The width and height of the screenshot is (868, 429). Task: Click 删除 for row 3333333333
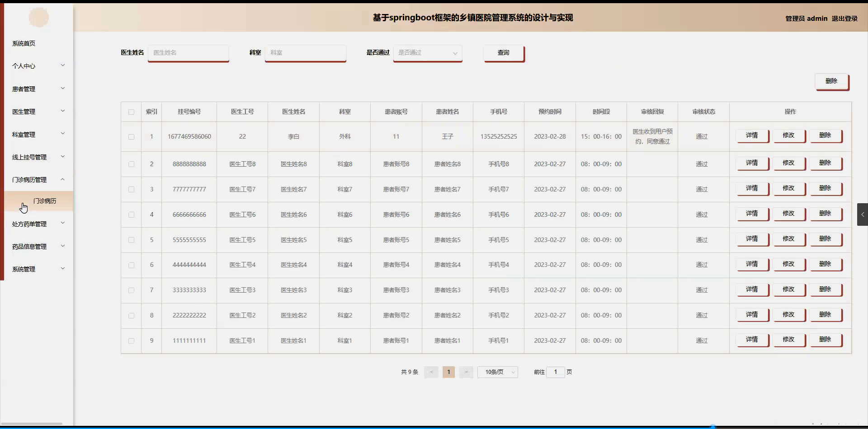[826, 289]
